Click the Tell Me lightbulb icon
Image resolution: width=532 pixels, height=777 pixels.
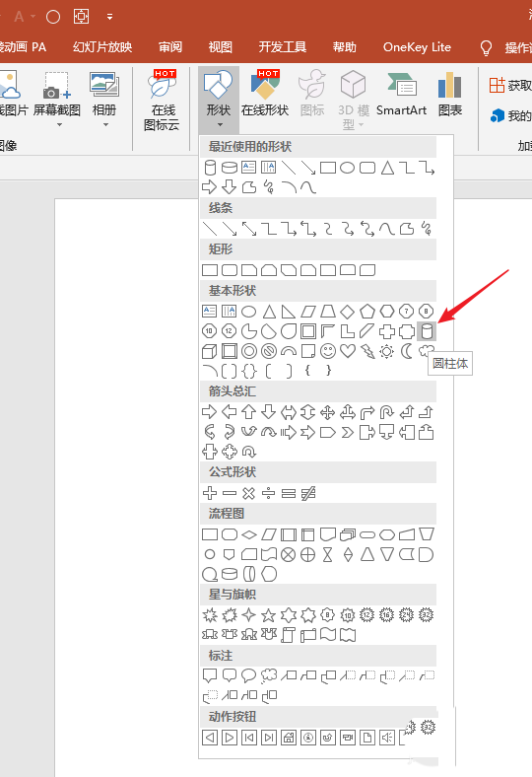(x=486, y=47)
